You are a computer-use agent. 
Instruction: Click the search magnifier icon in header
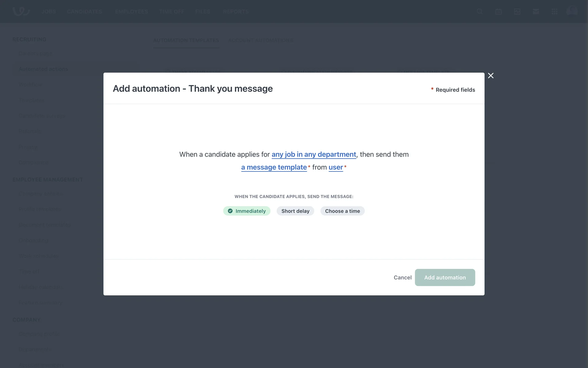[480, 12]
